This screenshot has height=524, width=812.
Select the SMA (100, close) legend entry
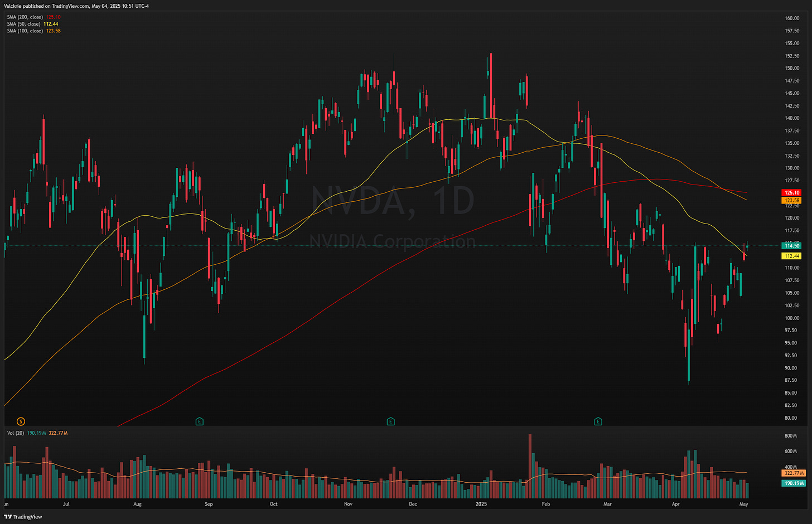(34, 31)
